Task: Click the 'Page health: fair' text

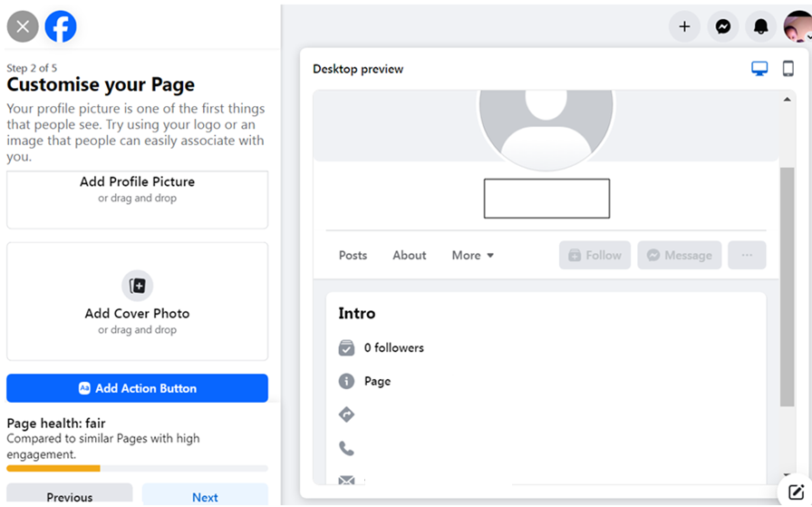Action: click(56, 423)
